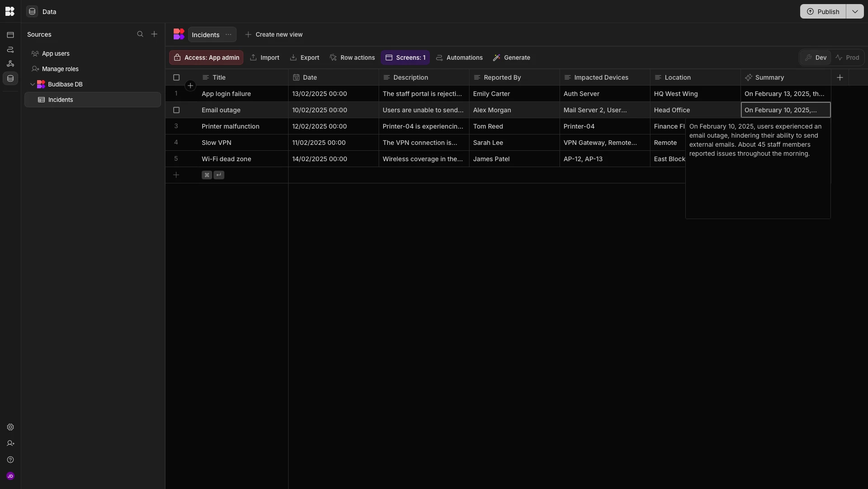Screen dimensions: 868x489
Task: Collapse the Budibase DB tree
Action: (33, 84)
